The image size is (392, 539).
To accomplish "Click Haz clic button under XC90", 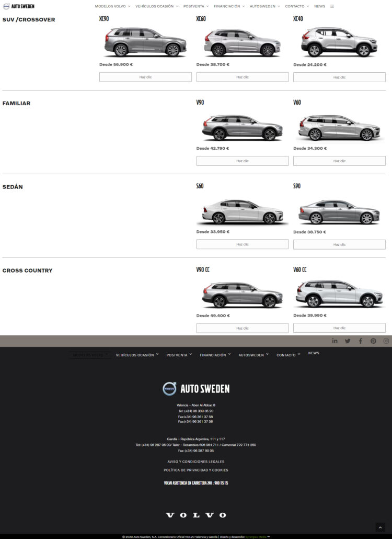I will (145, 77).
